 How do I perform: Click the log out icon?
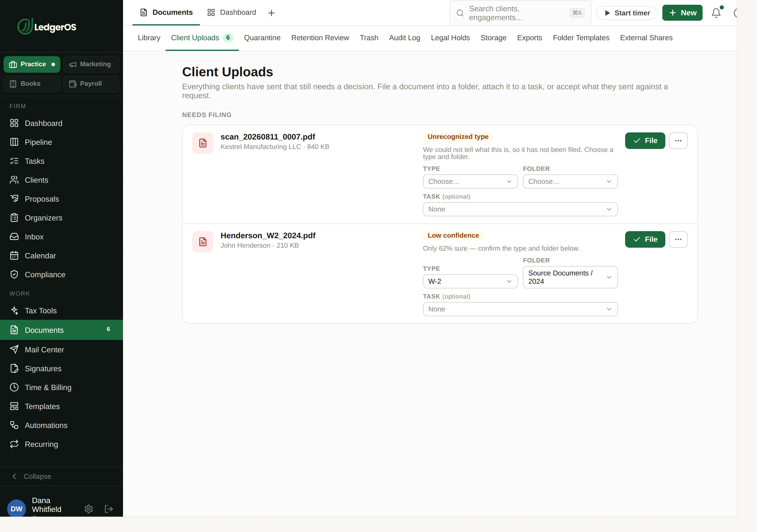109,509
